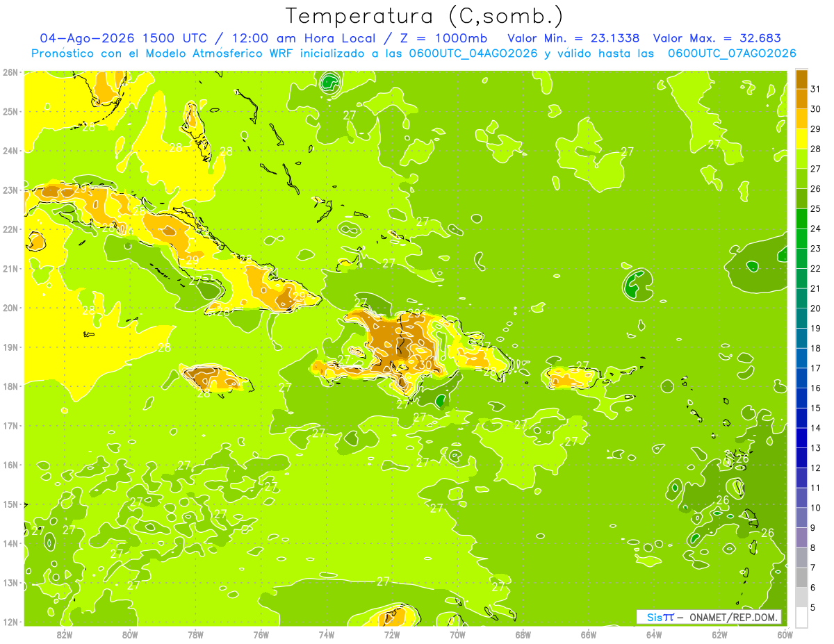Click the '74W' longitude axis label
The image size is (834, 644).
pyautogui.click(x=327, y=634)
